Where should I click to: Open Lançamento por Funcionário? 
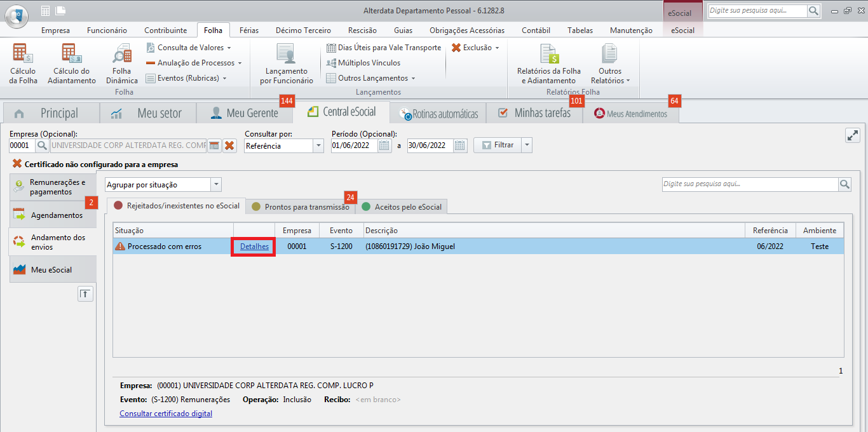coord(287,64)
